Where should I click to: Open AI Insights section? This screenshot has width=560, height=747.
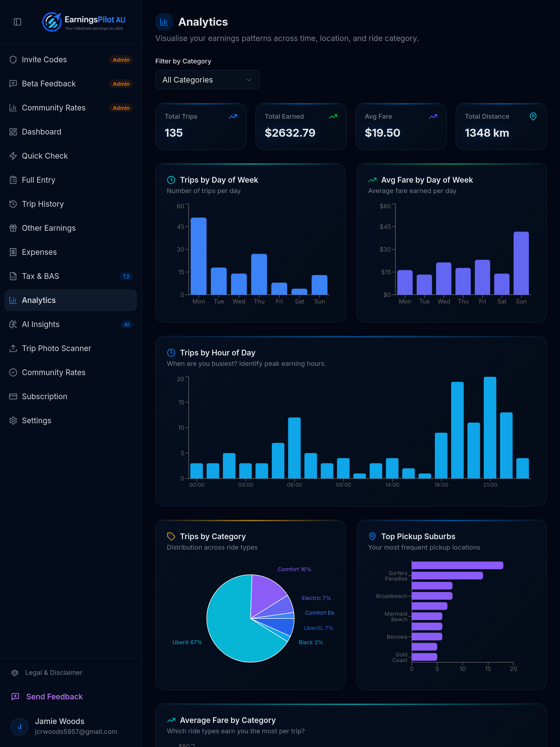(71, 324)
